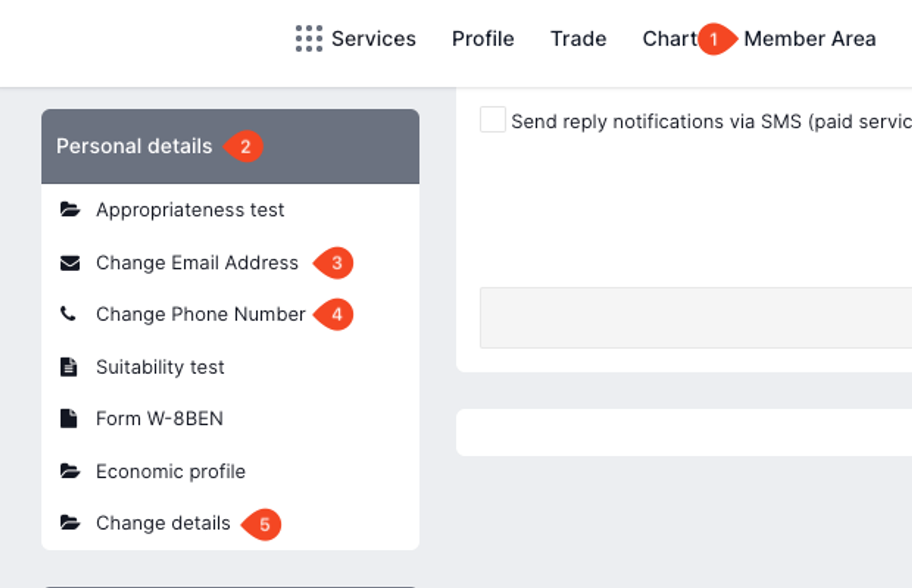This screenshot has height=588, width=912.
Task: Click the Services grid icon
Action: pos(309,39)
